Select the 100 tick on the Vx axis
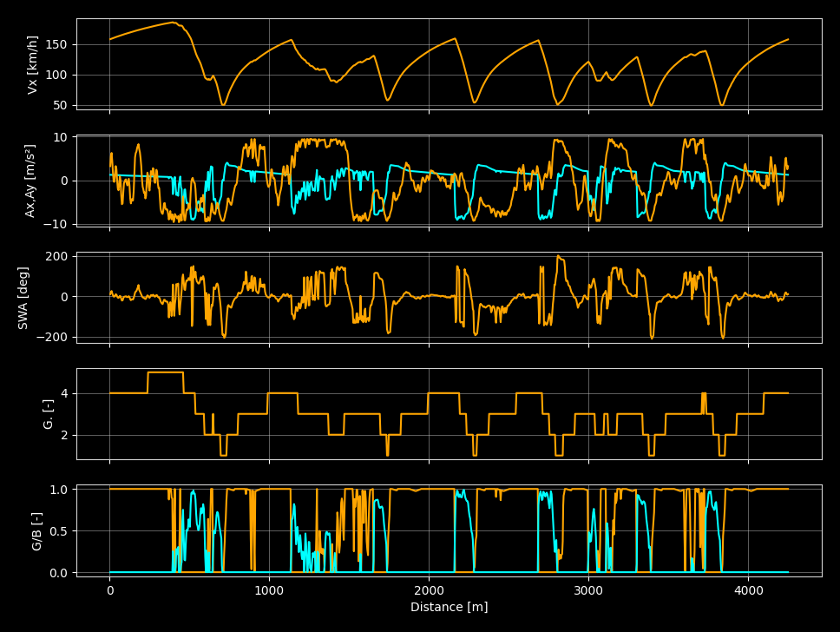 56,75
